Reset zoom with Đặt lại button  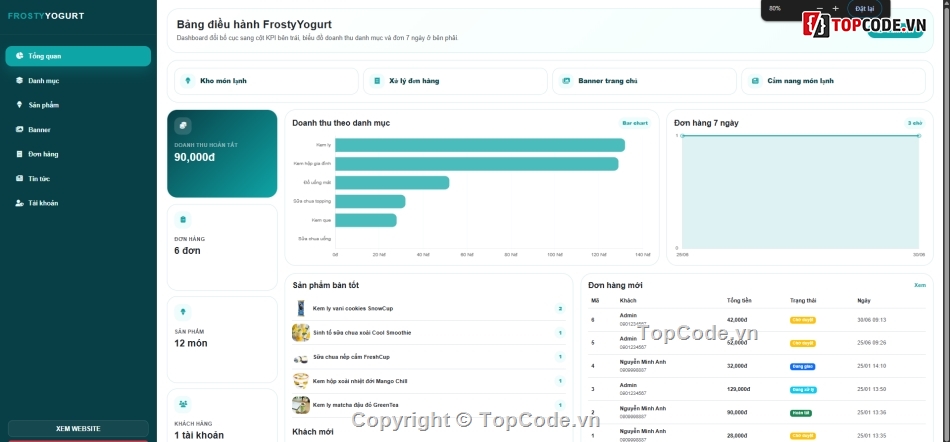tap(865, 8)
